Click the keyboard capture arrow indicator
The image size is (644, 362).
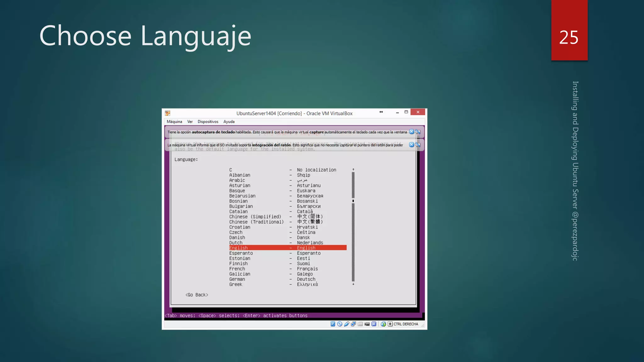pos(390,324)
